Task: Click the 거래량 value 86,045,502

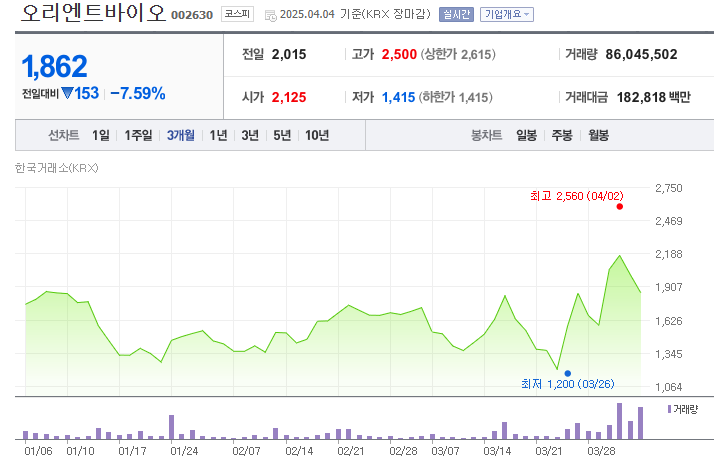Action: (x=641, y=55)
